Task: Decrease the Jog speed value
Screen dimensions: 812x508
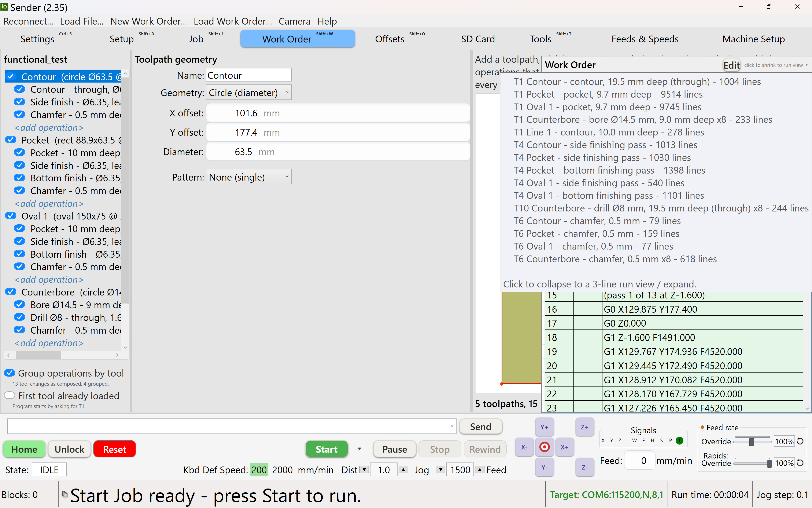Action: tap(440, 470)
